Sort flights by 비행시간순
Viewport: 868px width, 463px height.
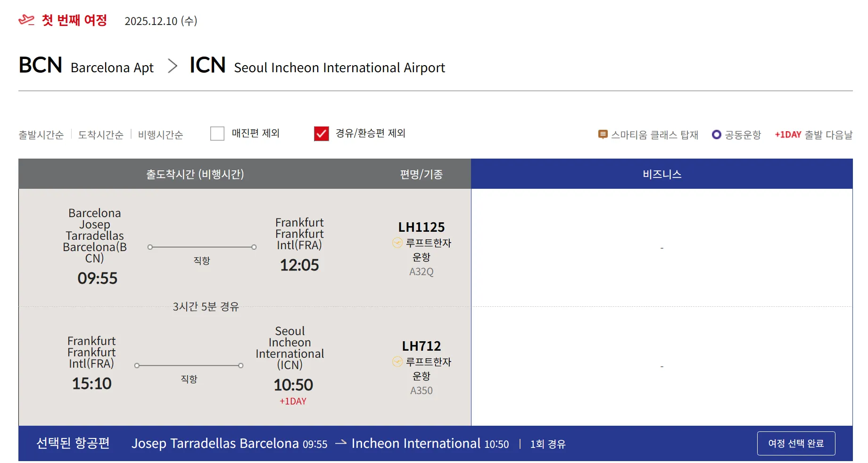[x=160, y=135]
